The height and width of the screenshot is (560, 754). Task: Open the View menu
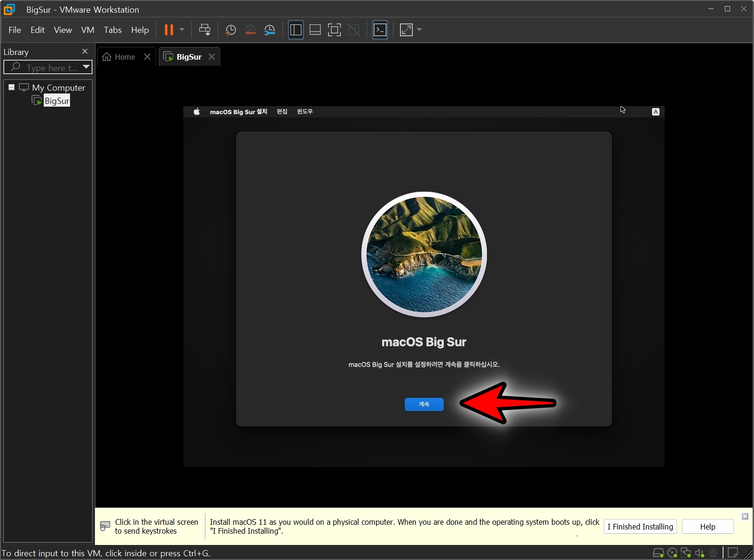pos(63,30)
